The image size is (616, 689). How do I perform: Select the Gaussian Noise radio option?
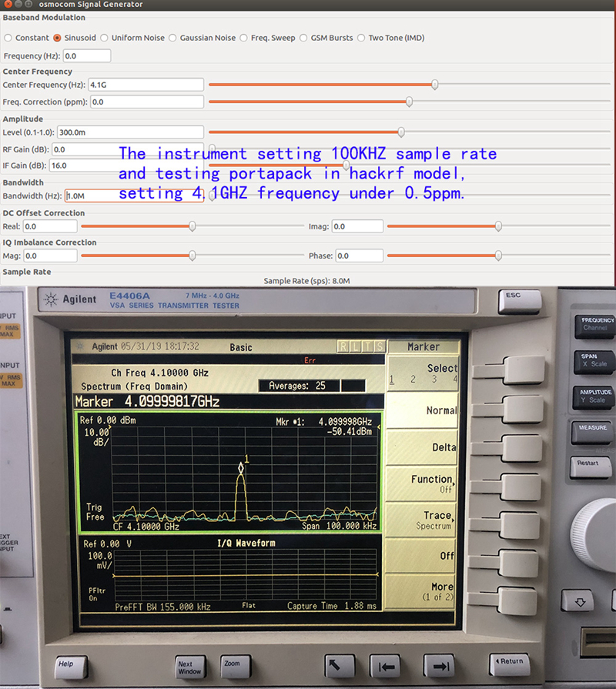coord(172,38)
